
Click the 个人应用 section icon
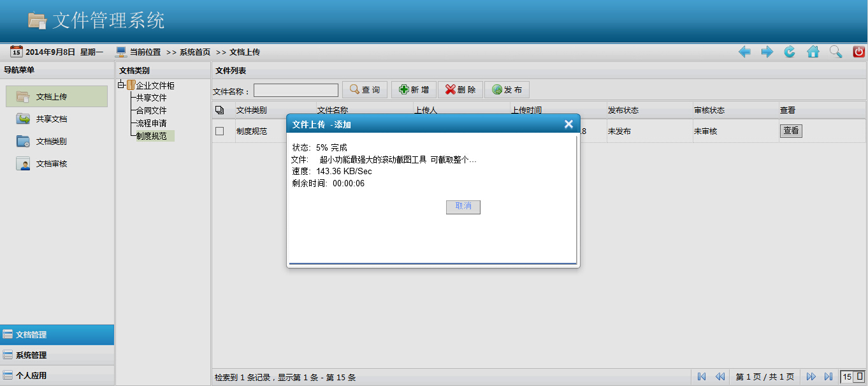pyautogui.click(x=8, y=375)
